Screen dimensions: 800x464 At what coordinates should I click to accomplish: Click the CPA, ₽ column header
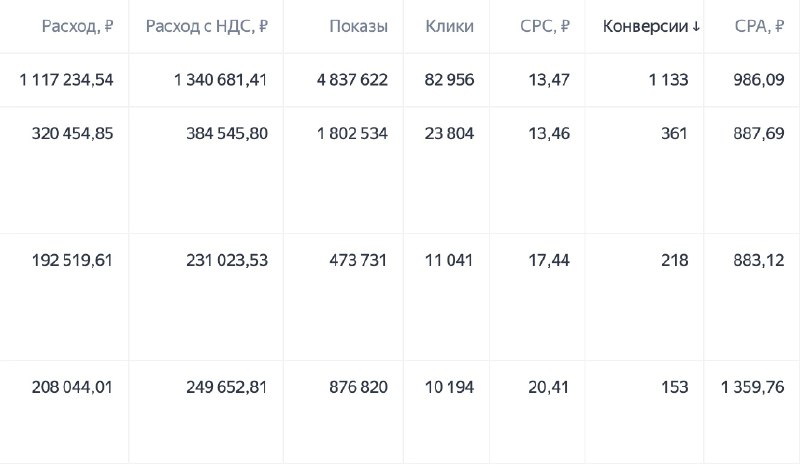click(759, 27)
